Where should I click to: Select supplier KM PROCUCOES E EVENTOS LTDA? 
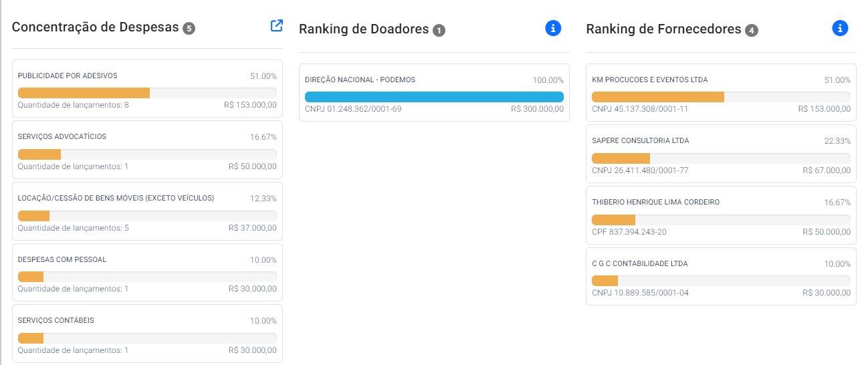(649, 80)
